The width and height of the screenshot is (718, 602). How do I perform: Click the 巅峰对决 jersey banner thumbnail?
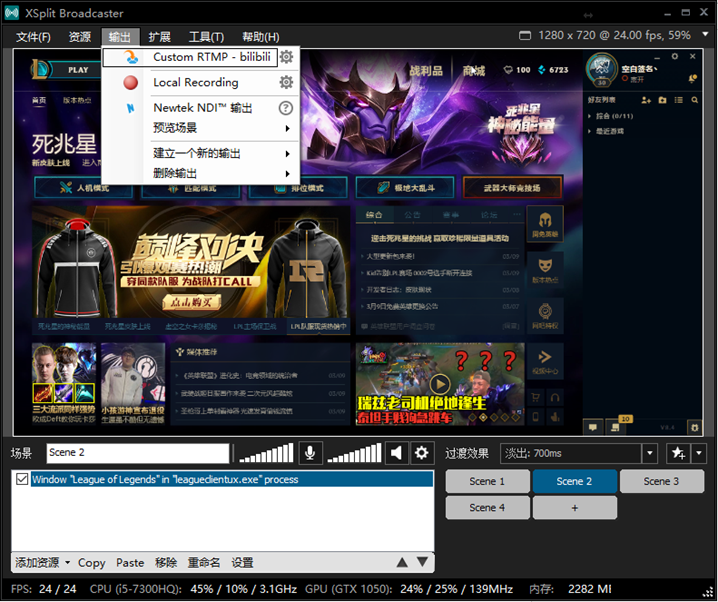(x=190, y=262)
